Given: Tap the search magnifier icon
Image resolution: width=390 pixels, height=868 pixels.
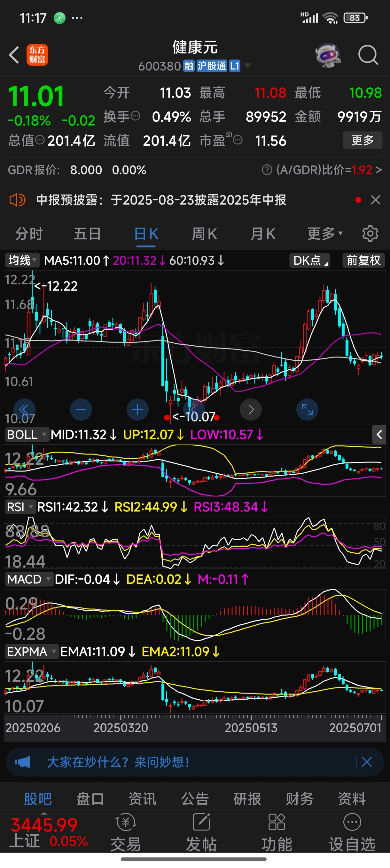Looking at the screenshot, I should (368, 55).
